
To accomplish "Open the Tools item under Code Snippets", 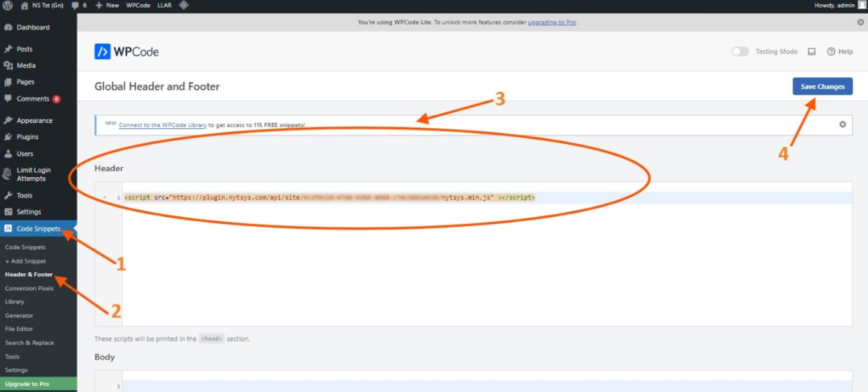I will [x=12, y=357].
